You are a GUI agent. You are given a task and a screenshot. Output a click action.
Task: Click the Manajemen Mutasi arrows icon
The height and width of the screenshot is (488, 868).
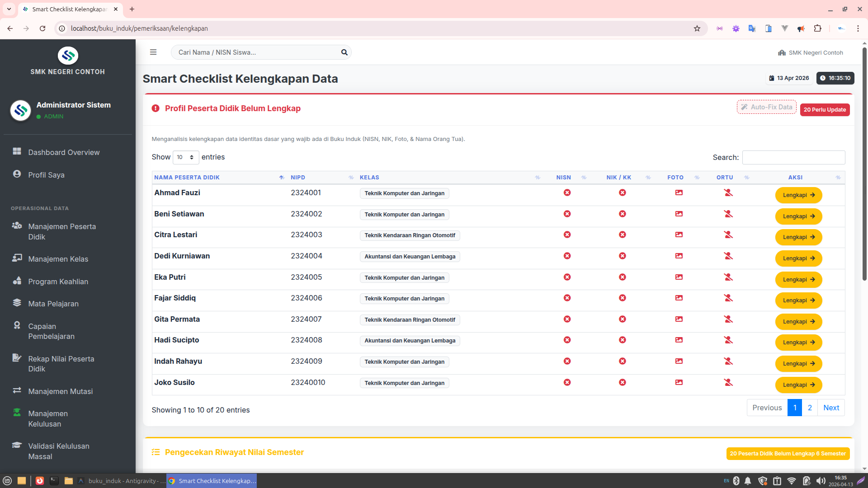17,390
